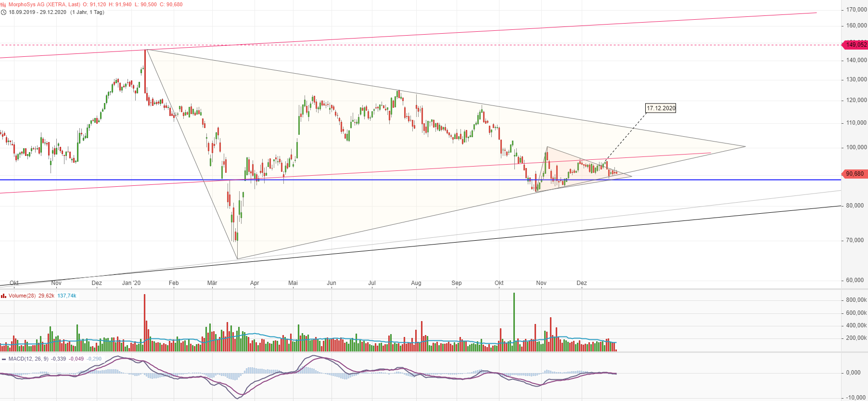Image resolution: width=868 pixels, height=401 pixels.
Task: Open the Volume(28) indicator label
Action: (x=22, y=296)
